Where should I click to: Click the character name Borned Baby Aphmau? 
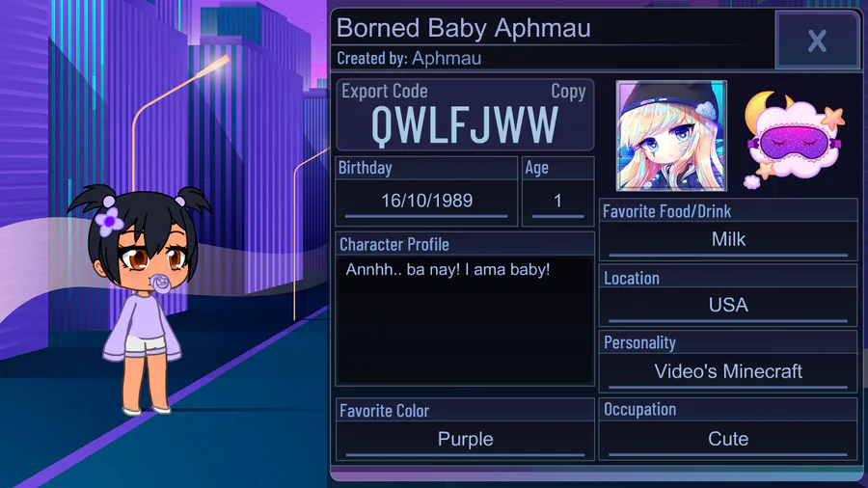tap(463, 28)
